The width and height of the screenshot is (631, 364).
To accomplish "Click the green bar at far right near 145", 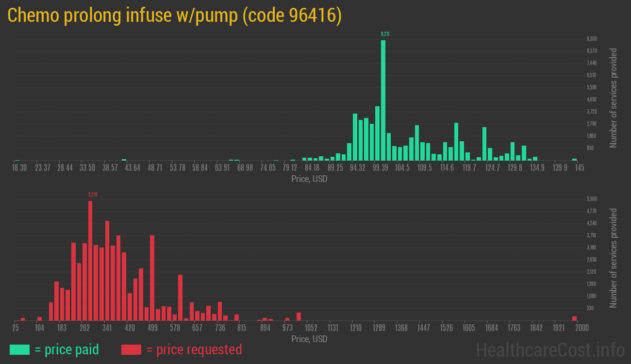I will tap(574, 159).
